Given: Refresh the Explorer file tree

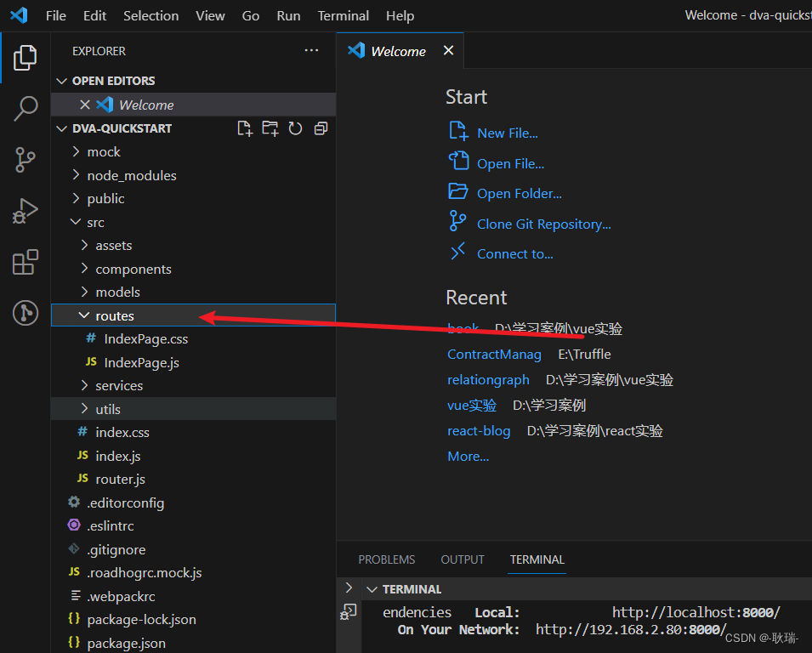Looking at the screenshot, I should 296,128.
